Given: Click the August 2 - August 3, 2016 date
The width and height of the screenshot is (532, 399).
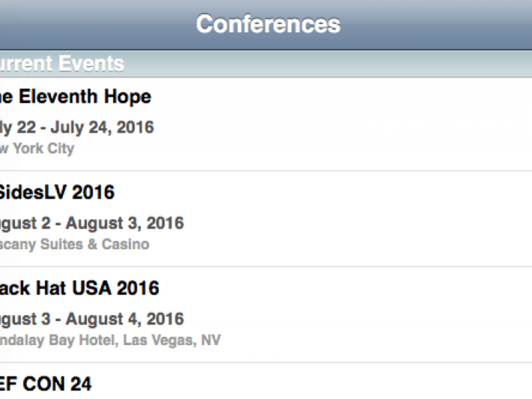Looking at the screenshot, I should [91, 223].
